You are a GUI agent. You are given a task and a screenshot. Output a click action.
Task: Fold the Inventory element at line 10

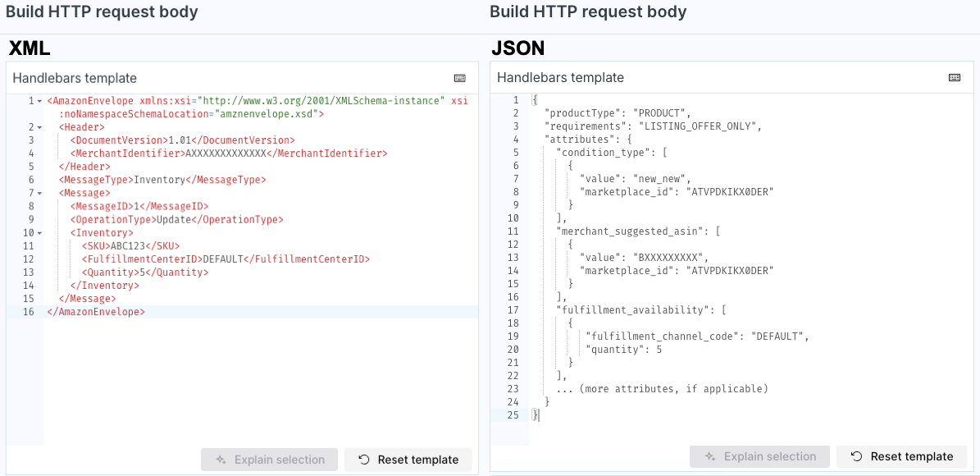click(40, 233)
